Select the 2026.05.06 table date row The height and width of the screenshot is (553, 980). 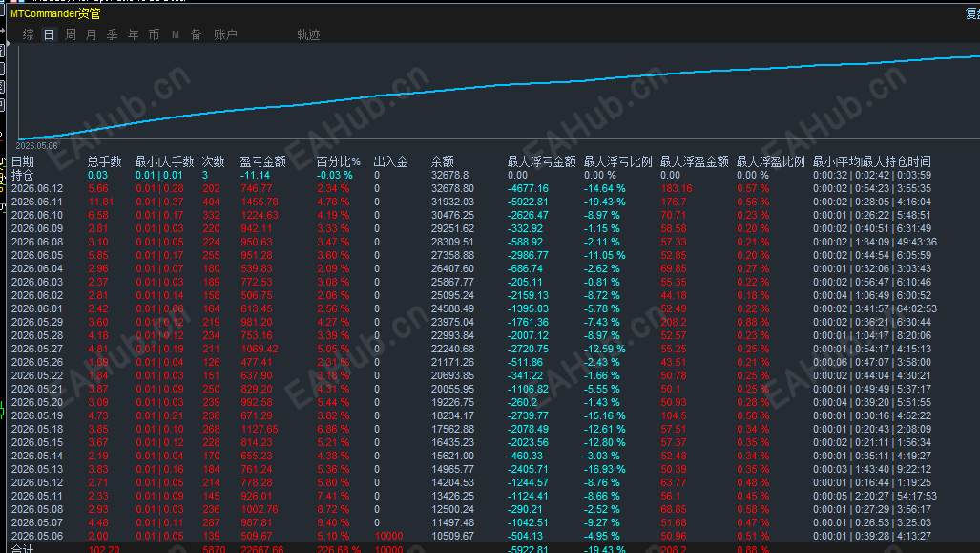471,536
